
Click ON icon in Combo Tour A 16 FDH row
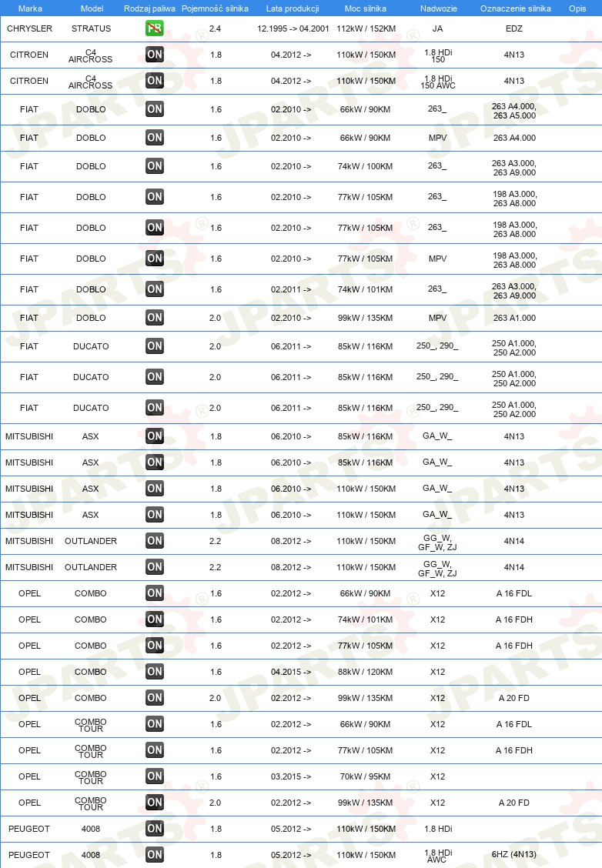coord(155,750)
